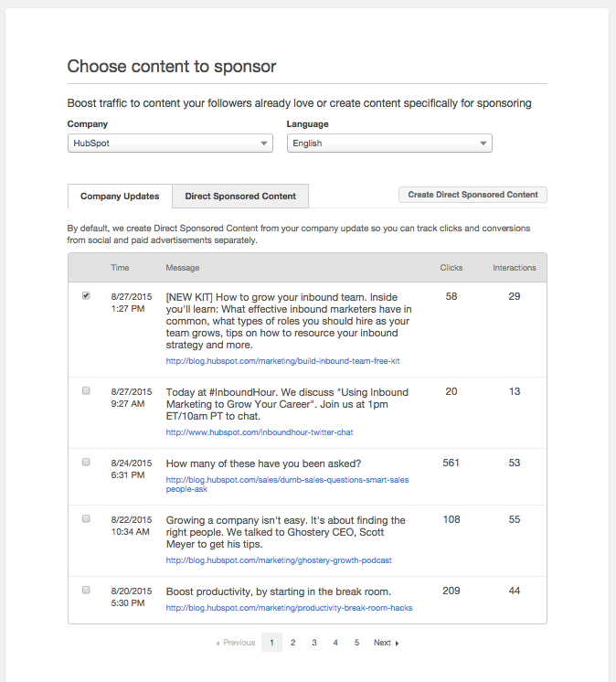Click Next to advance the page
Image resolution: width=616 pixels, height=682 pixels.
pos(386,643)
